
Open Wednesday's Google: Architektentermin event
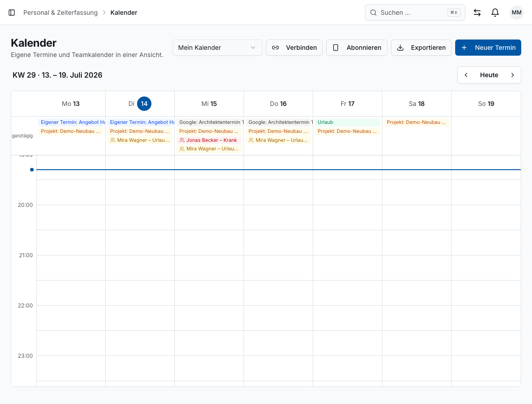pos(210,123)
